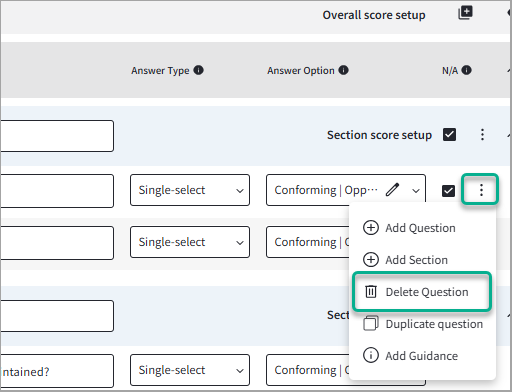Open Answer Type info tooltip icon
The image size is (512, 392).
(x=199, y=70)
